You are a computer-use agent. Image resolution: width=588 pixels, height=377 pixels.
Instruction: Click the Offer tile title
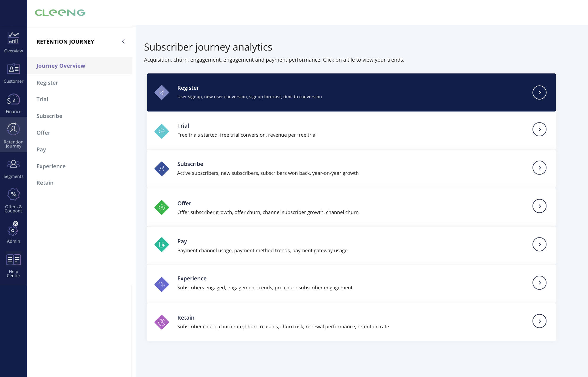184,203
